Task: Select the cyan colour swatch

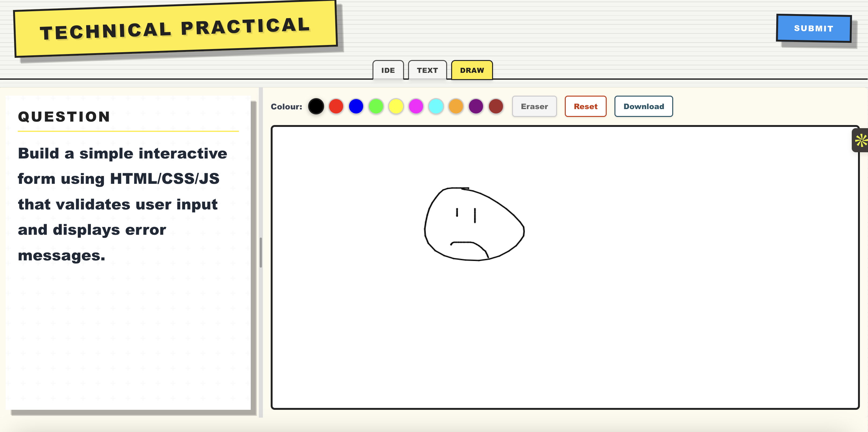Action: point(436,107)
